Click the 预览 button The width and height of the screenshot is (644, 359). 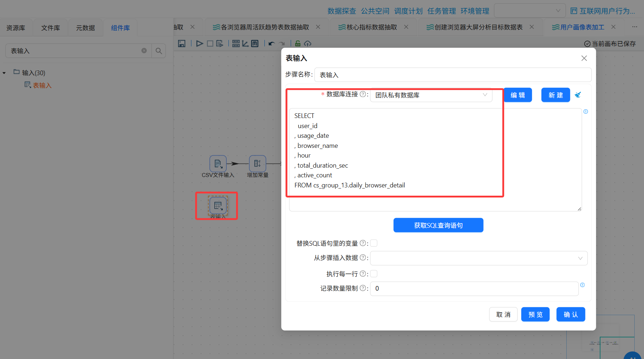(535, 314)
